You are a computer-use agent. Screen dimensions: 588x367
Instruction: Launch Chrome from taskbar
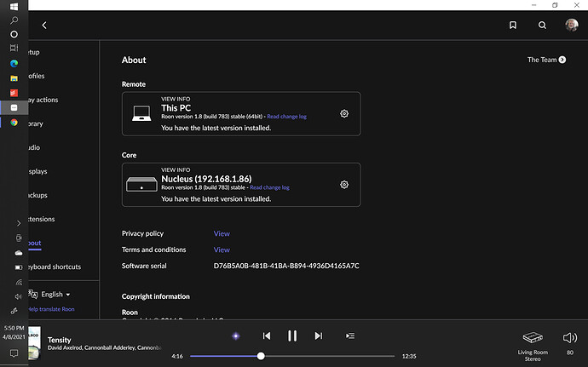(x=14, y=123)
